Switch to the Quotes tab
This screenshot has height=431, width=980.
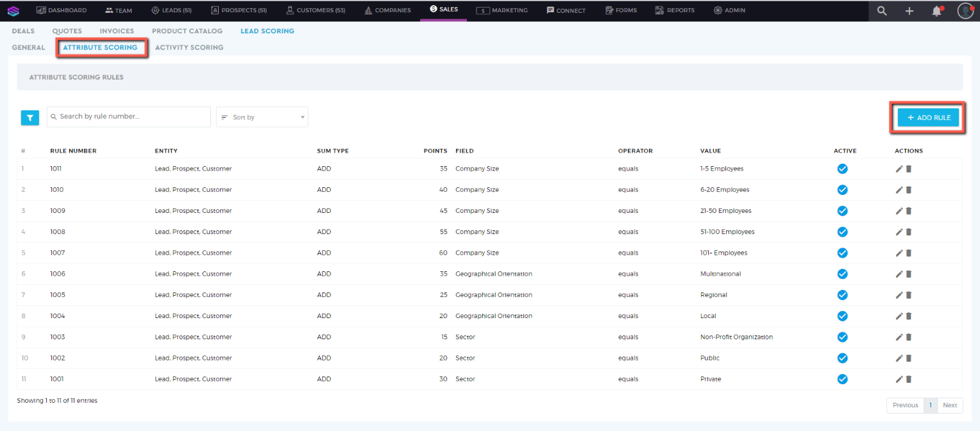point(67,31)
